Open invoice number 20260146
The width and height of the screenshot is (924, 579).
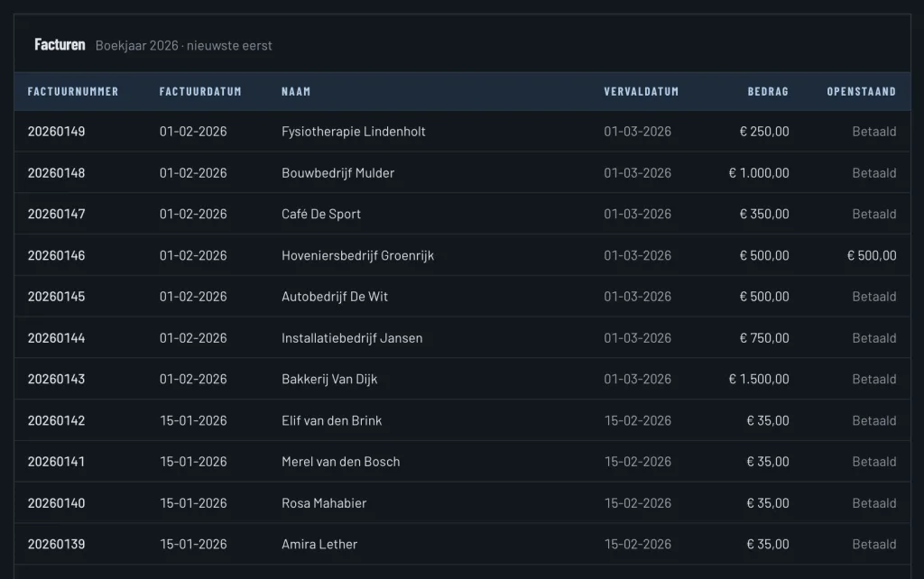(56, 255)
